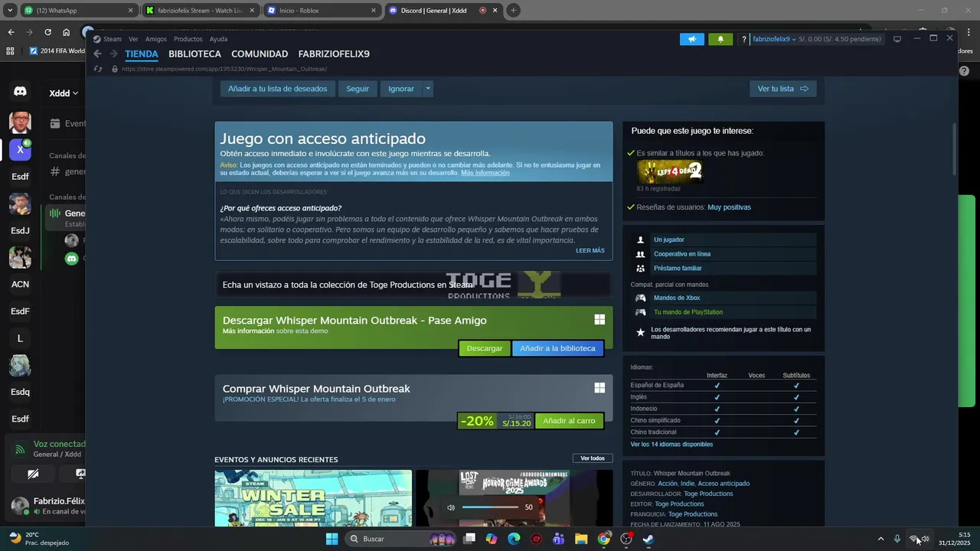Click the Ignorar button
Screen dimensions: 980x551
[x=401, y=89]
